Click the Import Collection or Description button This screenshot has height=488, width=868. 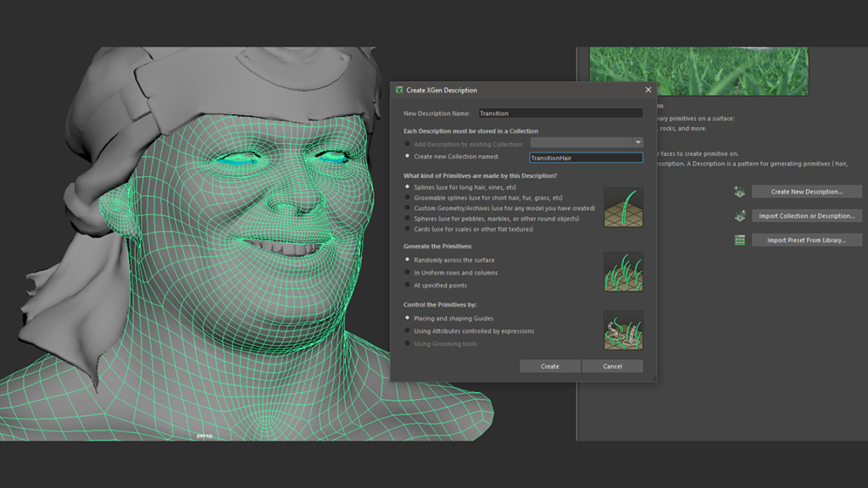tap(806, 216)
